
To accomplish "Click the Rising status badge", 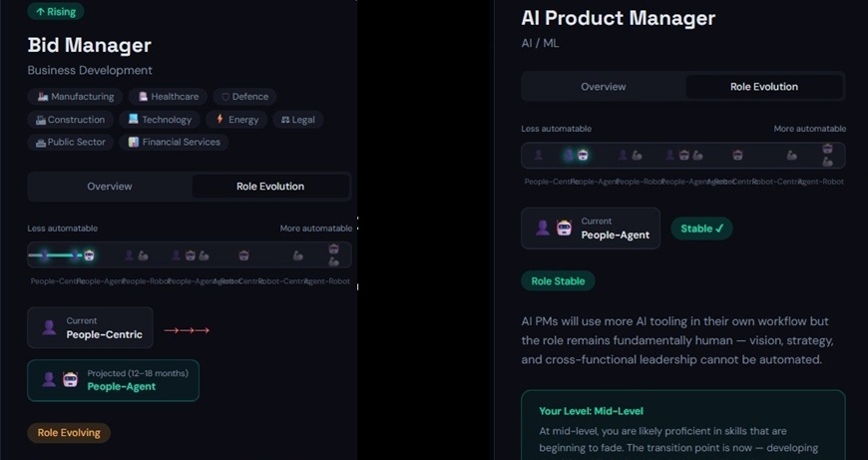I will pos(55,11).
